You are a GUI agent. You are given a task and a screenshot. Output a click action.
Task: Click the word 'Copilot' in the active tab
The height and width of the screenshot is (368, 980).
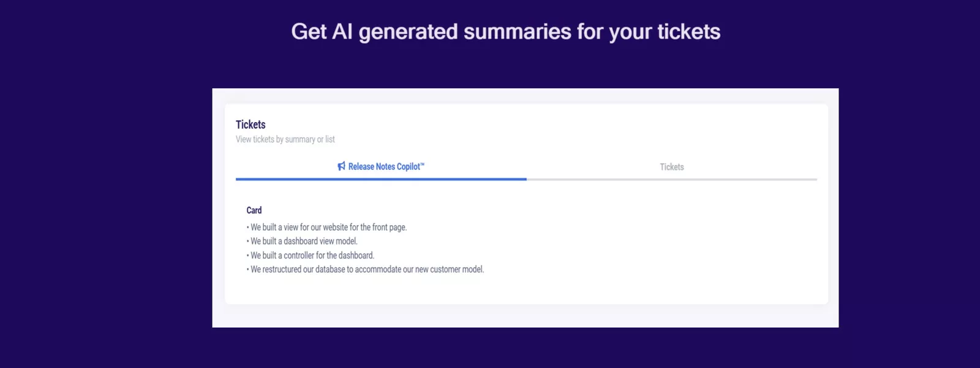coord(408,167)
